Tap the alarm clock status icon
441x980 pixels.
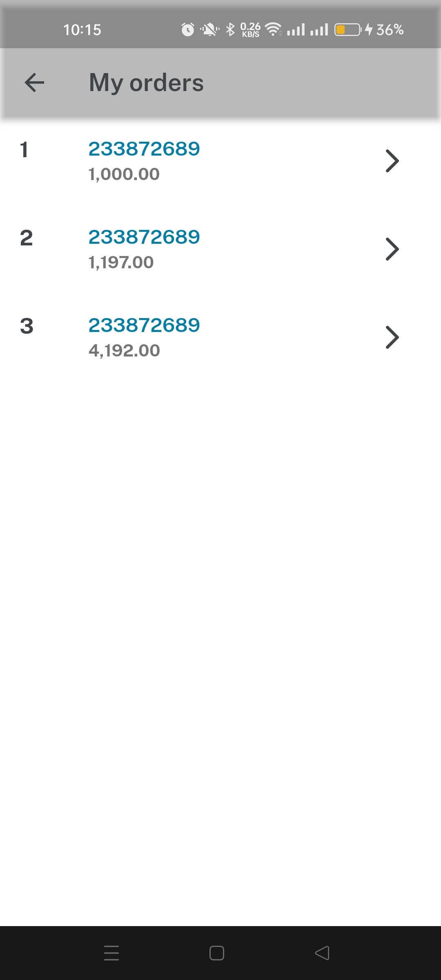coord(187,29)
